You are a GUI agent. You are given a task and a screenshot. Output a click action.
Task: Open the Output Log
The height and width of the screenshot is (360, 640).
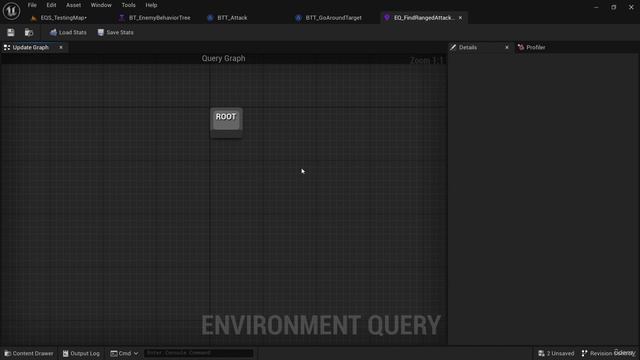(x=81, y=353)
